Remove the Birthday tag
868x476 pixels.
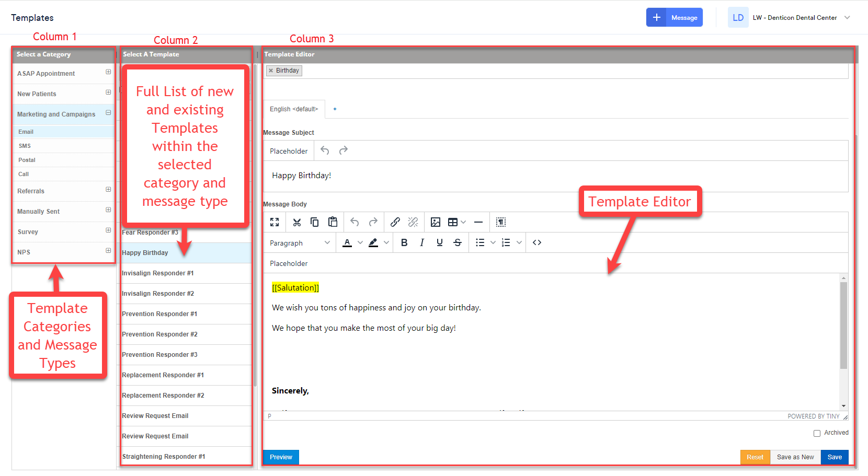click(x=271, y=71)
